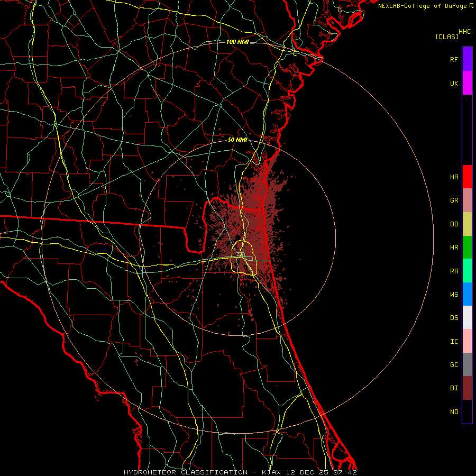Click the IC legend label
The image size is (476, 476).
pyautogui.click(x=454, y=341)
